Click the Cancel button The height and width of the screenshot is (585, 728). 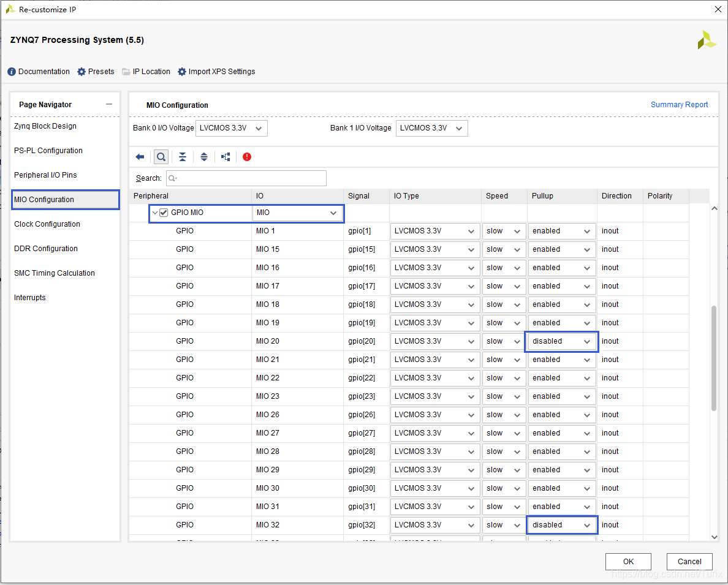click(689, 562)
